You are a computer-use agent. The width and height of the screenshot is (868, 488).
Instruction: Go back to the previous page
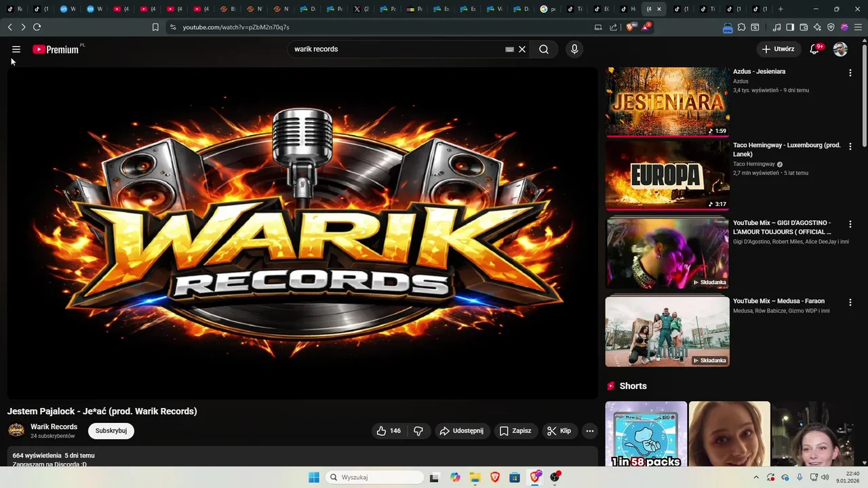coord(10,27)
